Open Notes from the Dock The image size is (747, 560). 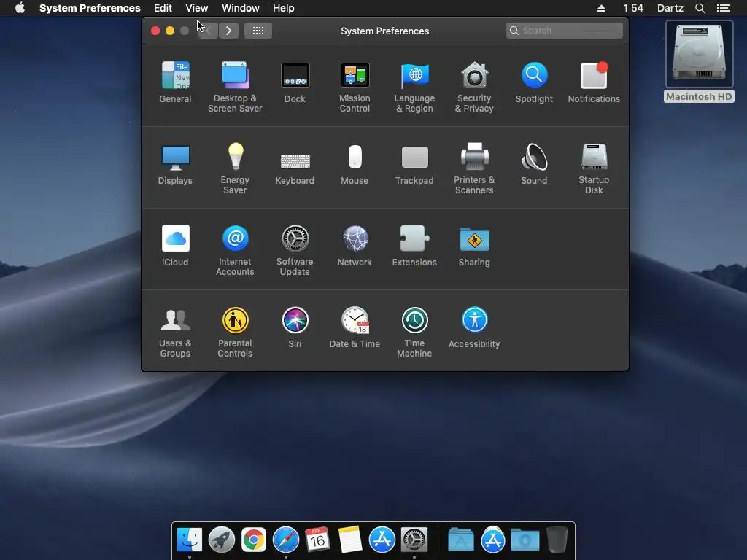(x=349, y=540)
